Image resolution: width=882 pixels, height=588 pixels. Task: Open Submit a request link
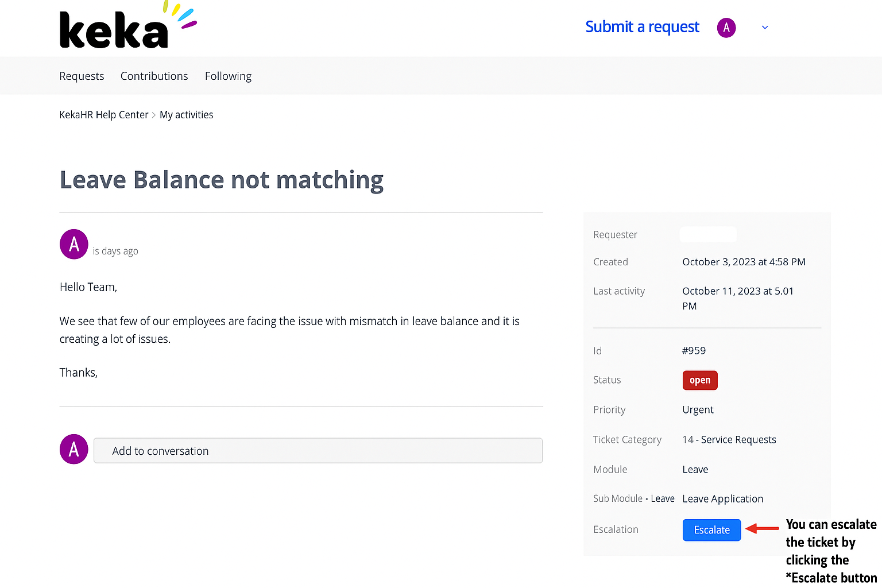pyautogui.click(x=642, y=27)
